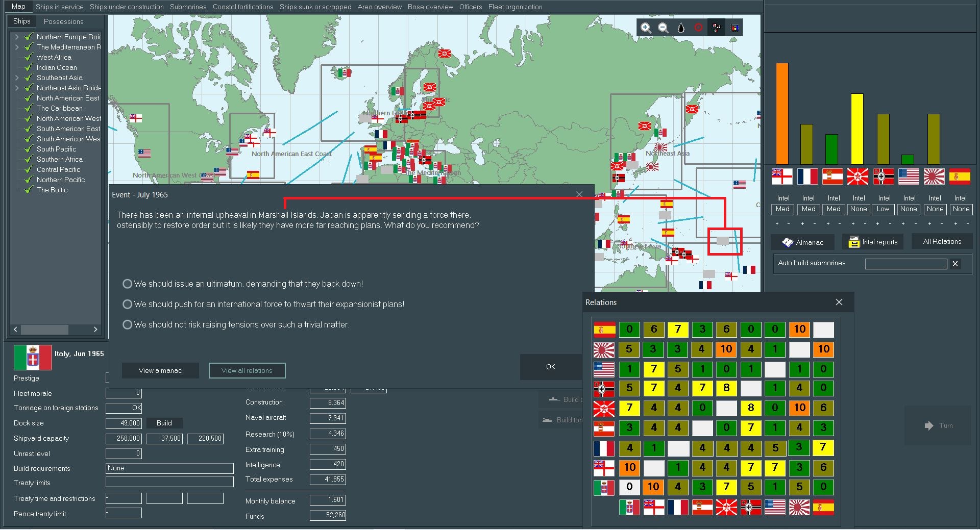
Task: Confirm the event with OK
Action: [551, 367]
